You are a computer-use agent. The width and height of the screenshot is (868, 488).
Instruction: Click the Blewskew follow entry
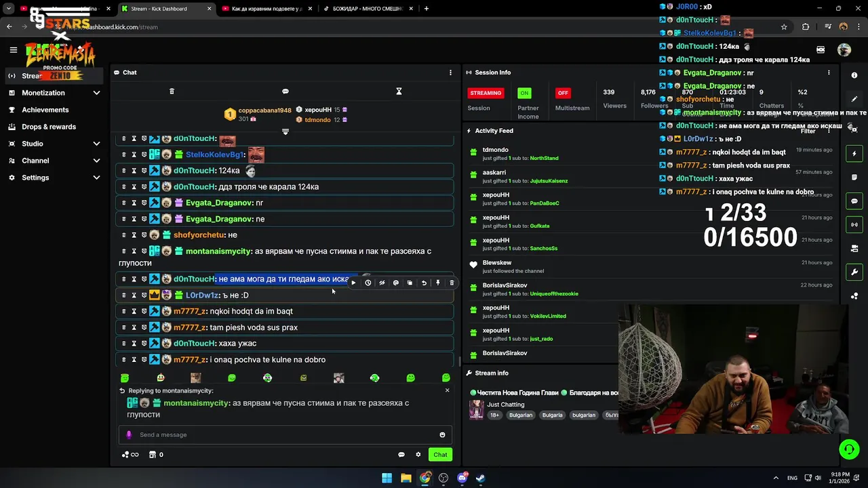click(x=513, y=266)
